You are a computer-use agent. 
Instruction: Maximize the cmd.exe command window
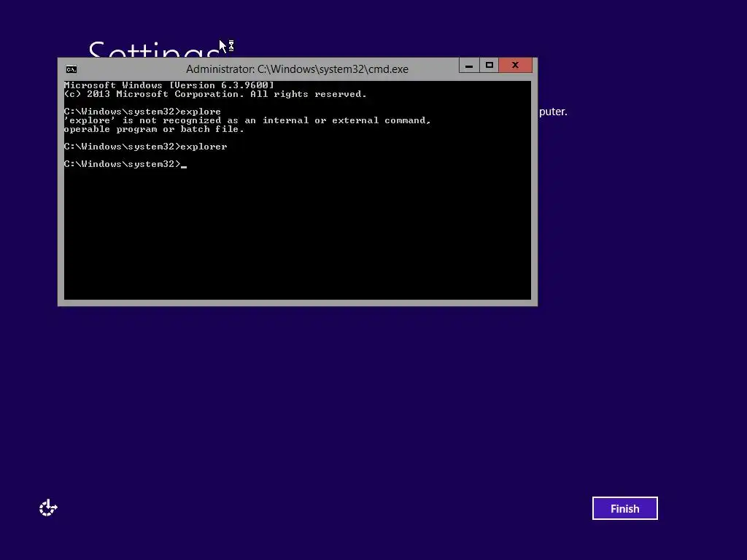click(489, 65)
